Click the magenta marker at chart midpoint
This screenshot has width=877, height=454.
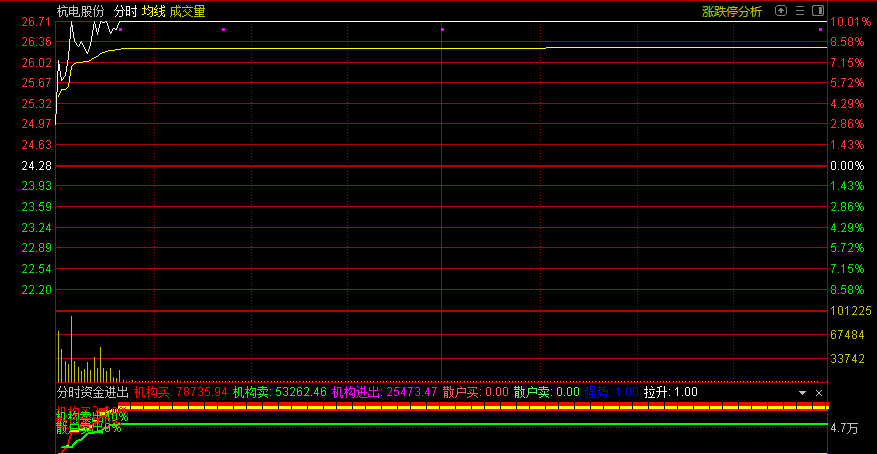441,30
